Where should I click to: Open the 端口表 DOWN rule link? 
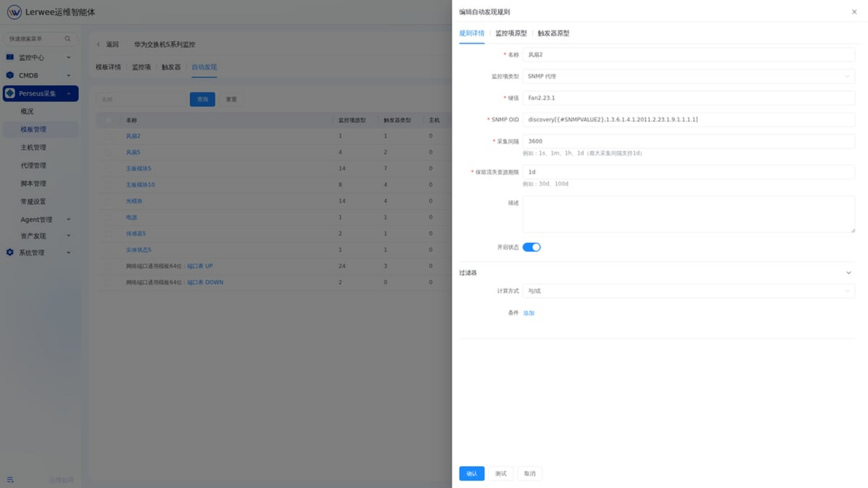(205, 282)
